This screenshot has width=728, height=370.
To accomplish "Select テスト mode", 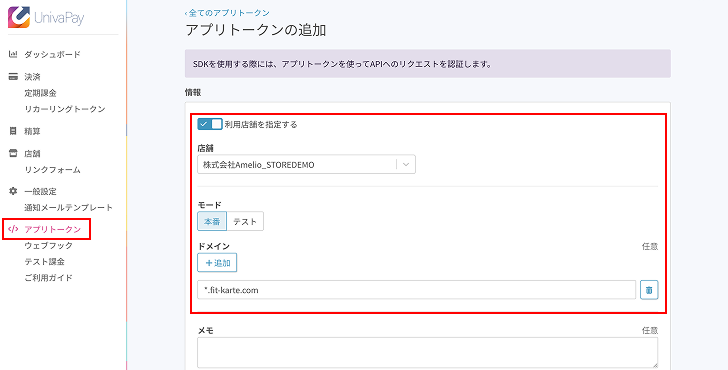I will pyautogui.click(x=245, y=221).
